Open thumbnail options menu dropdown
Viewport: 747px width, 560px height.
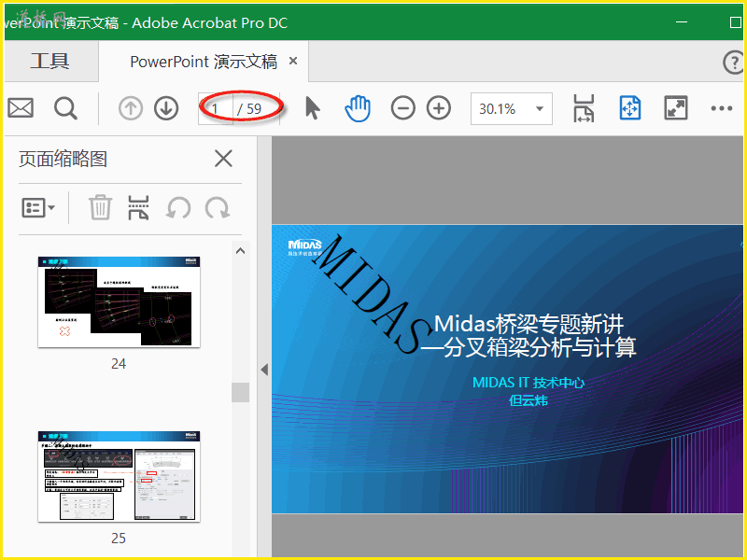38,208
